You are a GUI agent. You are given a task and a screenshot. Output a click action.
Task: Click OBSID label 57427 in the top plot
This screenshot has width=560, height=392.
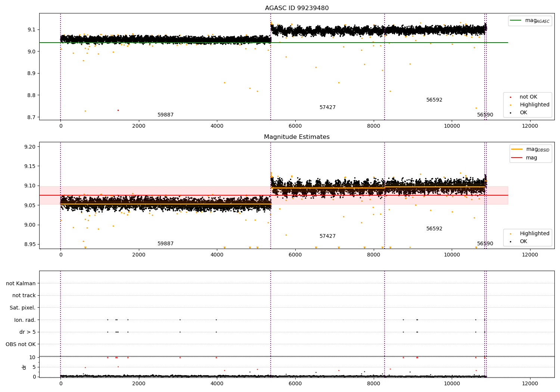click(x=327, y=108)
